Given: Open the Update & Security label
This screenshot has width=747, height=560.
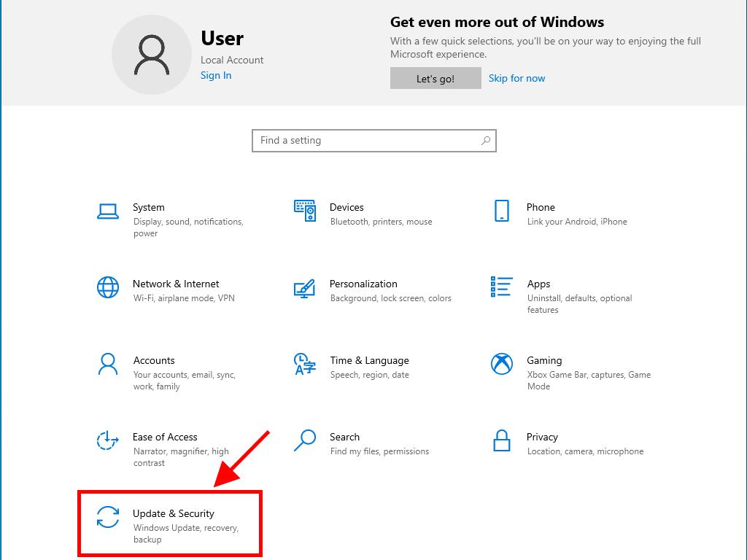Looking at the screenshot, I should point(174,513).
